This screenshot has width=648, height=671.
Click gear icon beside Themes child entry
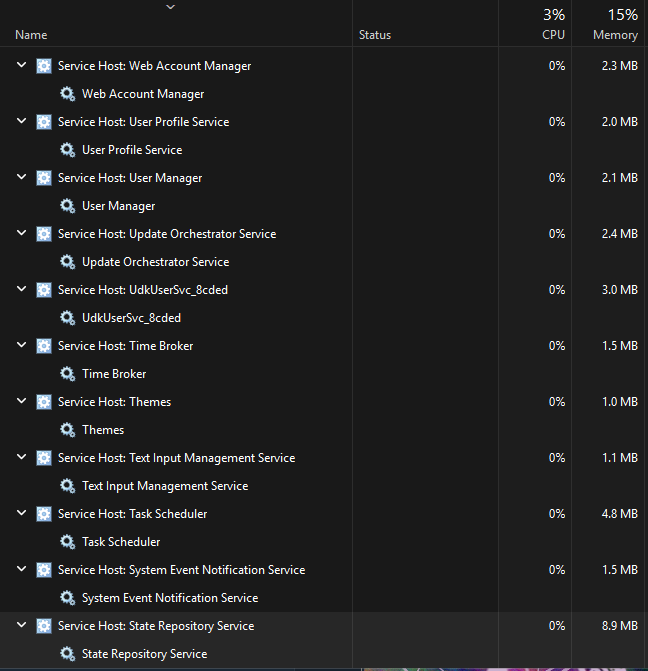point(67,430)
